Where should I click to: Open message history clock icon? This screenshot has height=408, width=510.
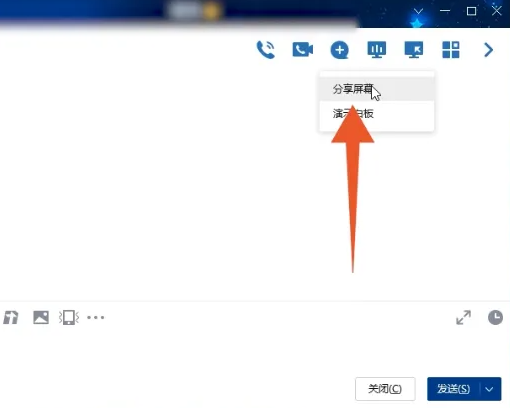tap(495, 317)
